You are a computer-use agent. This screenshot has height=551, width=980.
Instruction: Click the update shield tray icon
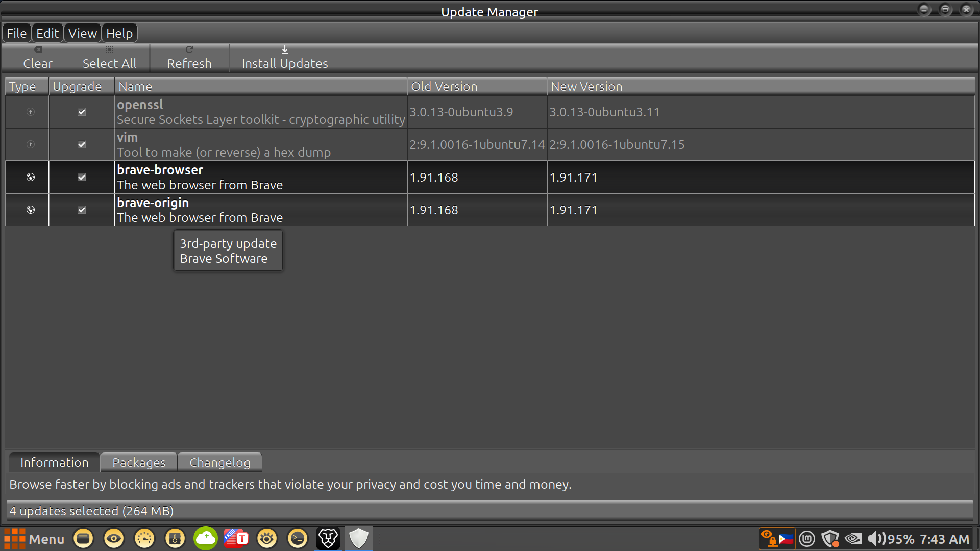830,539
